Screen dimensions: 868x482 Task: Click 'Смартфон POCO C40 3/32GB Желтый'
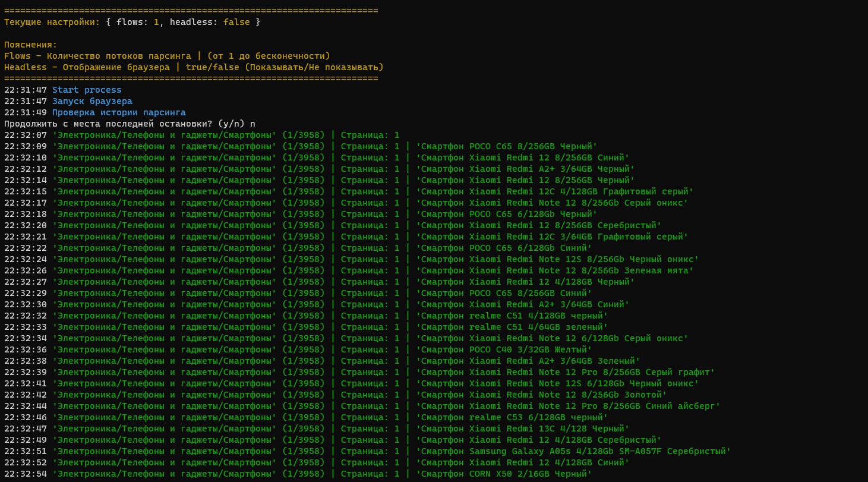(x=504, y=349)
